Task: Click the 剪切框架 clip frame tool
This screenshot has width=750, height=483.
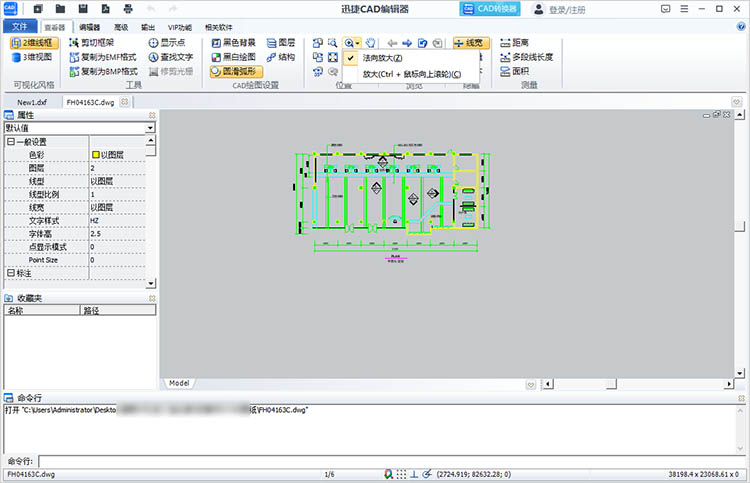Action: 98,43
